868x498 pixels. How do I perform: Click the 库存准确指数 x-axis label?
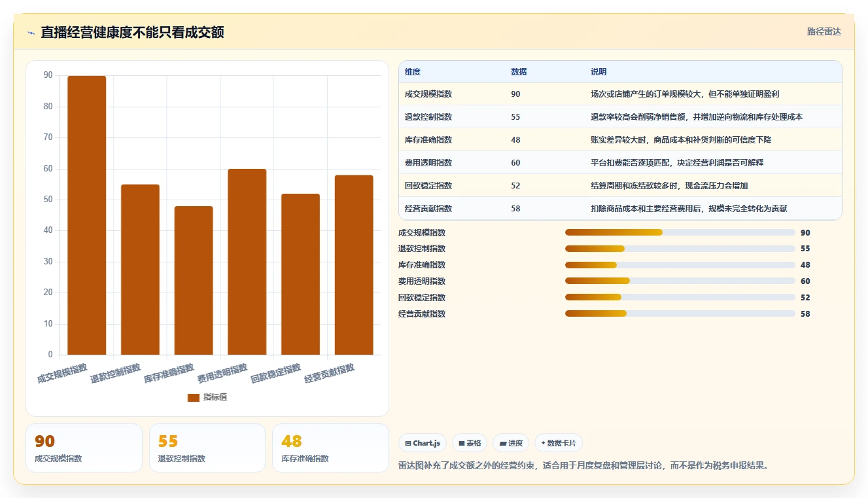(169, 372)
